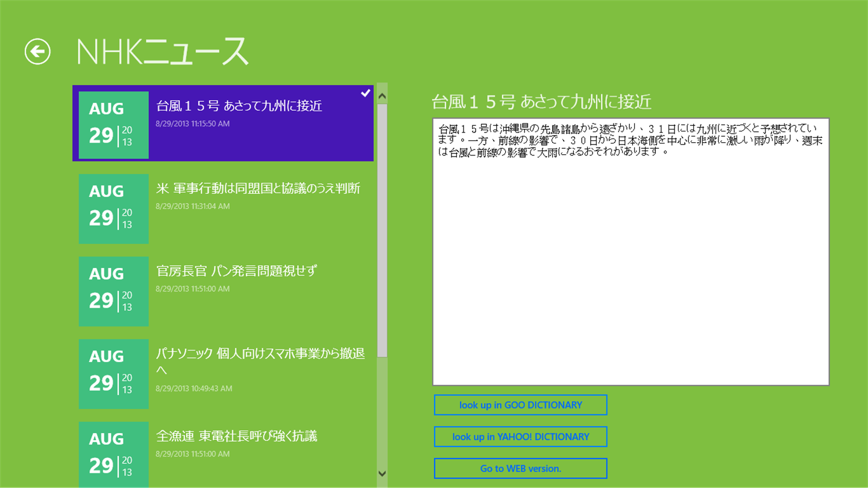This screenshot has width=868, height=488.
Task: Click date tile of 台風１５号 news item
Action: 114,125
